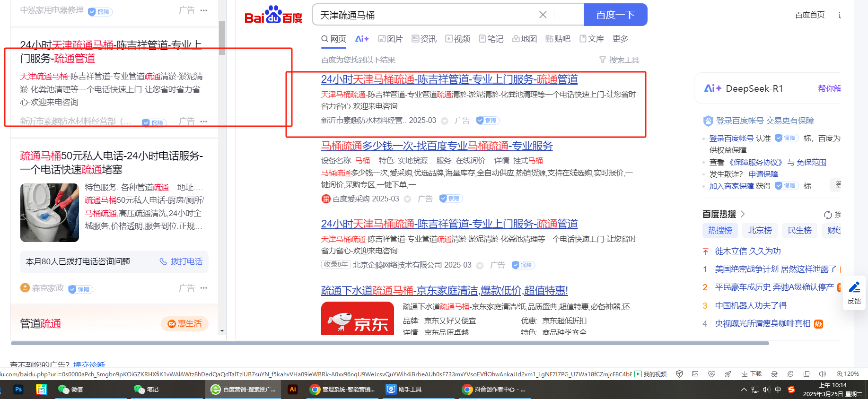The height and width of the screenshot is (399, 868).
Task: Open the 笔记 tab
Action: pos(491,39)
